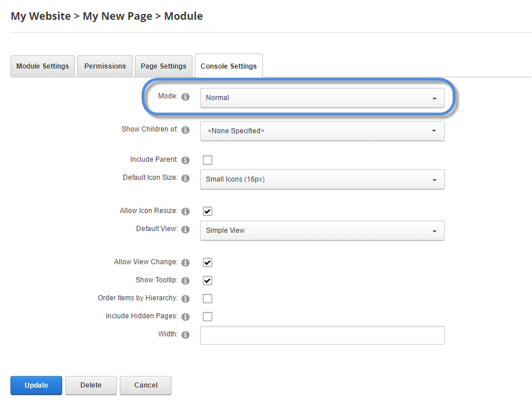Click the Default View info icon
The image size is (532, 408).
click(185, 229)
